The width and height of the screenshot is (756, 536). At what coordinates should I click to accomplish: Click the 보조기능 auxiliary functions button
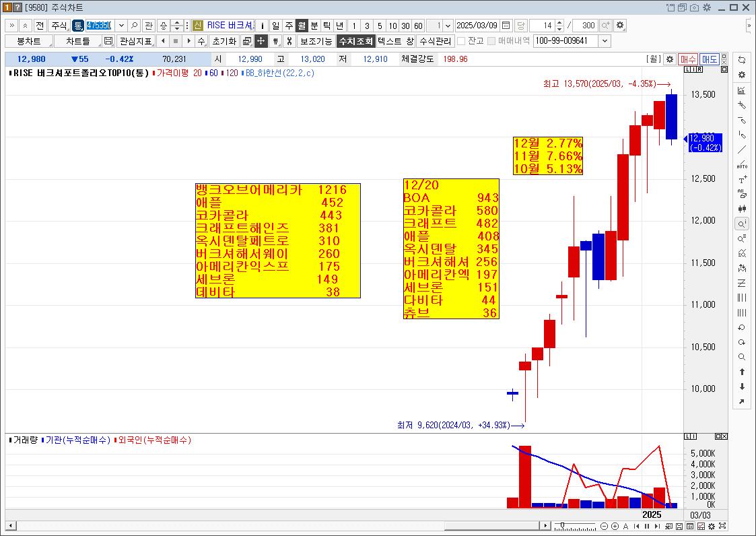coord(316,41)
